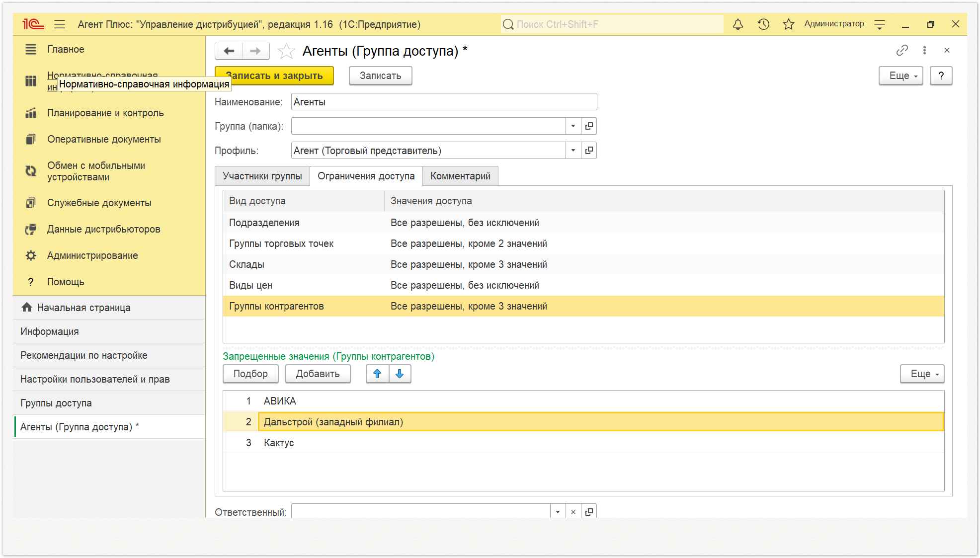Open the top Еще dropdown menu
The image size is (980, 558).
[x=900, y=76]
